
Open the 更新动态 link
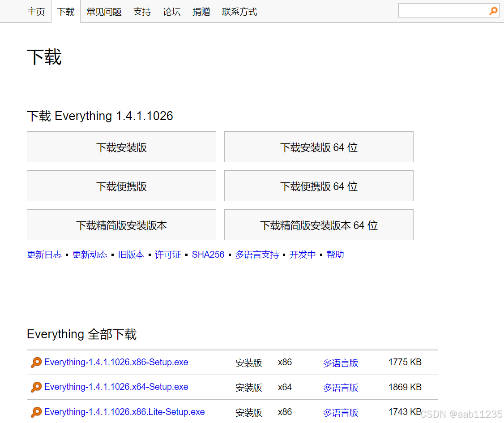point(90,255)
